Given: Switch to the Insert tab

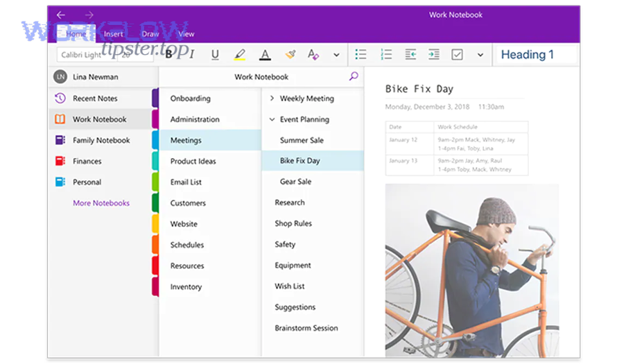Looking at the screenshot, I should [113, 34].
